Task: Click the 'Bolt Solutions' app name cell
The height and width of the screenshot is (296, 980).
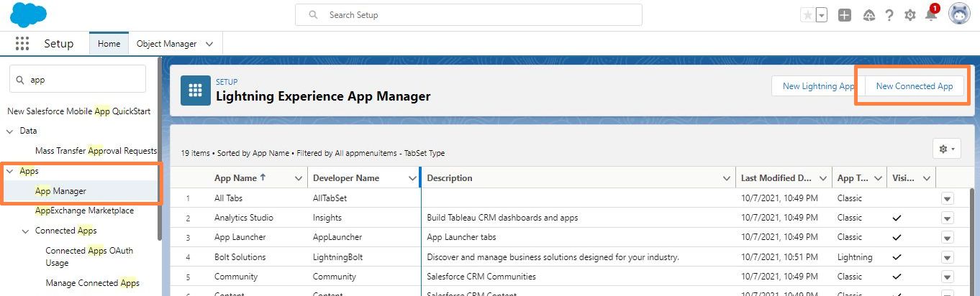Action: (240, 257)
